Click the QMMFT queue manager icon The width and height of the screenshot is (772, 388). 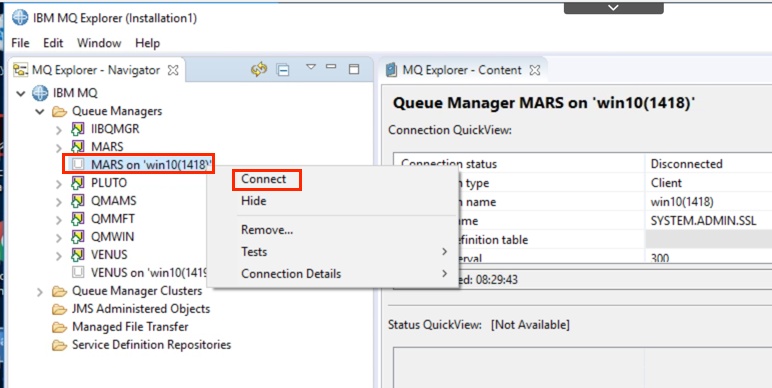[x=78, y=219]
